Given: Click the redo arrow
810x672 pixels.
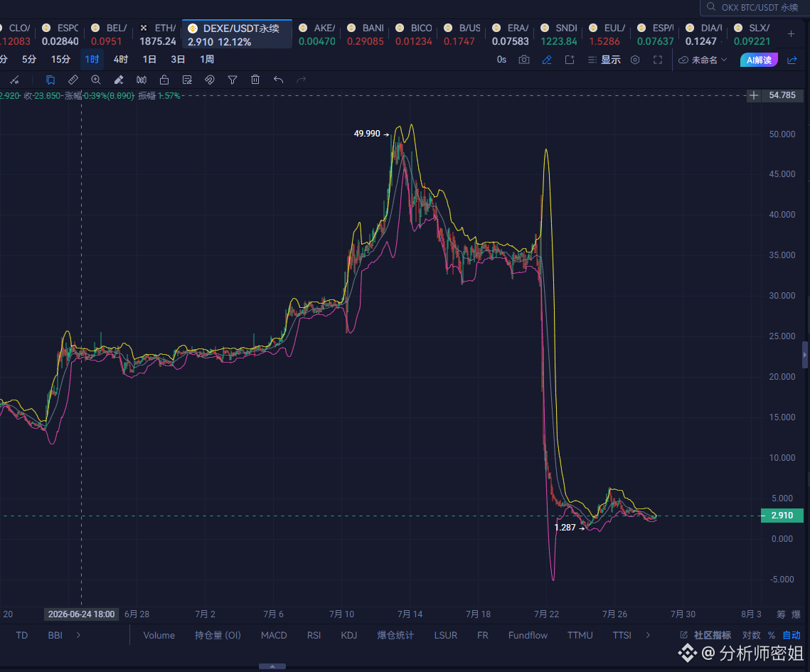Looking at the screenshot, I should click(301, 80).
